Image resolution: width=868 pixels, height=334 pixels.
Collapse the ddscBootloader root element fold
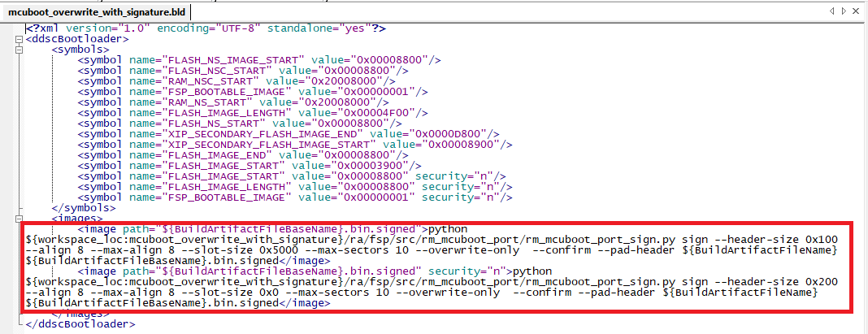[x=19, y=39]
